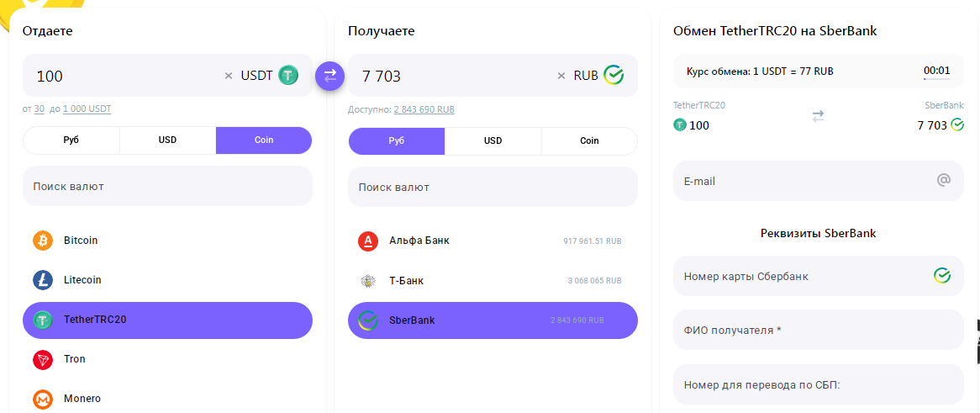Click the Tron icon
This screenshot has width=980, height=413.
click(x=43, y=360)
